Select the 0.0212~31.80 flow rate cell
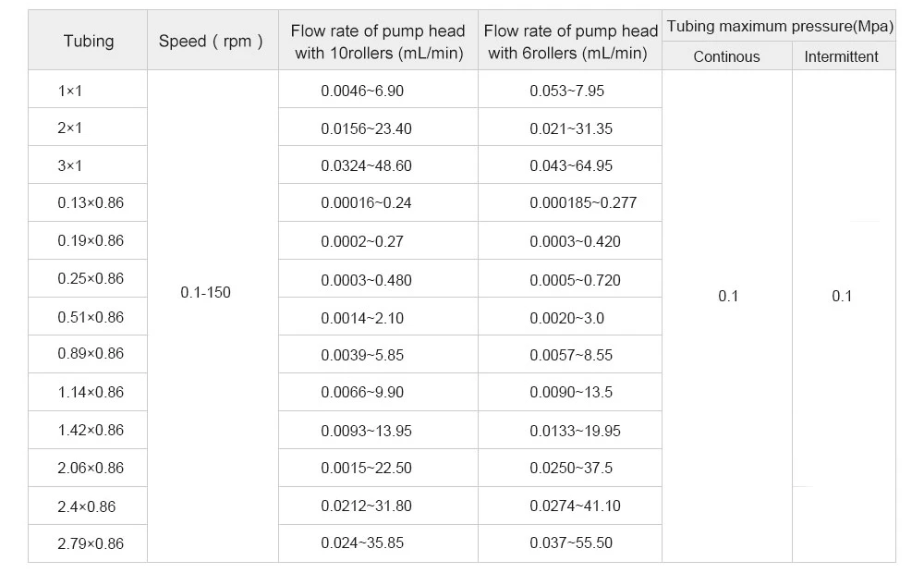The width and height of the screenshot is (924, 573). pyautogui.click(x=378, y=506)
